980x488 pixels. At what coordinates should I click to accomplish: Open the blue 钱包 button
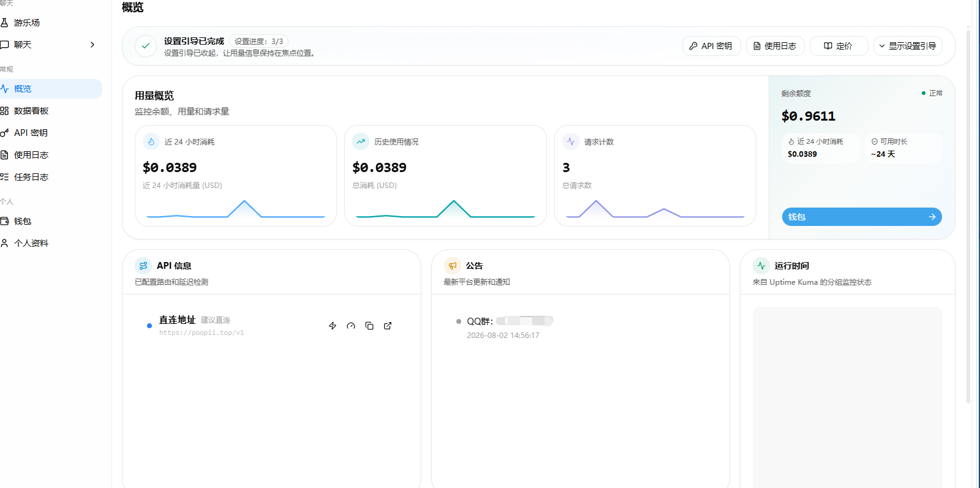(862, 217)
